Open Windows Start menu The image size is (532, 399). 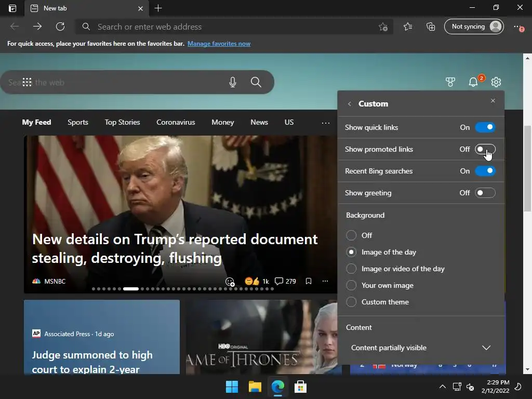coord(232,387)
